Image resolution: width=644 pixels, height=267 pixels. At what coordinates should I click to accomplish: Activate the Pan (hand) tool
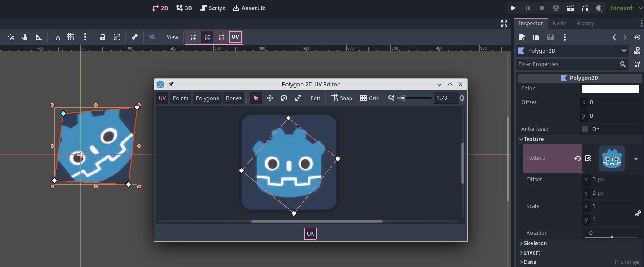click(x=25, y=37)
